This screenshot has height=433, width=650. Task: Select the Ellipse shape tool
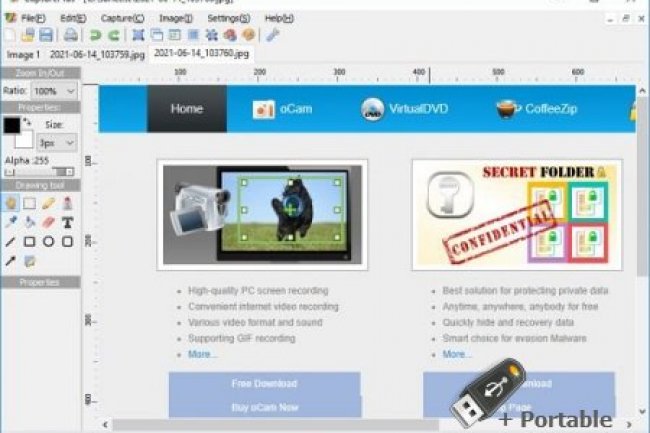point(49,241)
